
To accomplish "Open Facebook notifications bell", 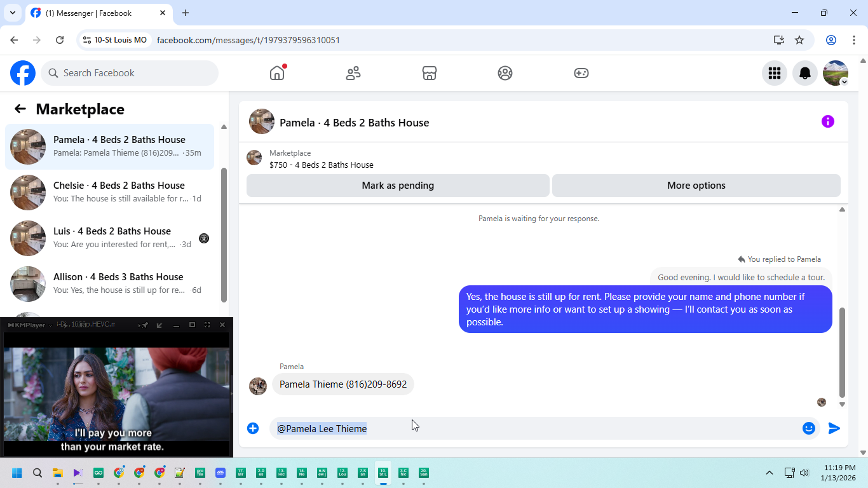I will [x=805, y=73].
